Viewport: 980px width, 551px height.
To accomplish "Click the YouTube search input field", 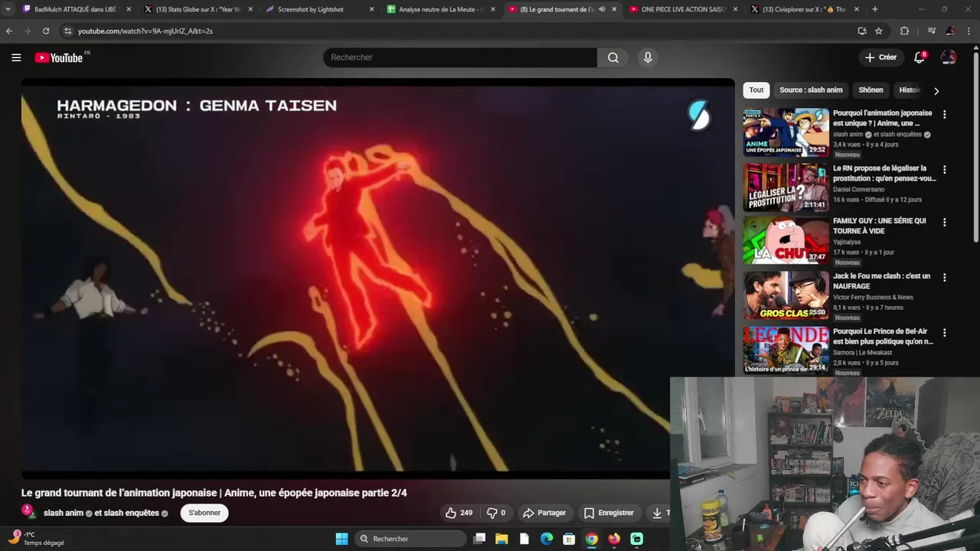I will (x=459, y=57).
